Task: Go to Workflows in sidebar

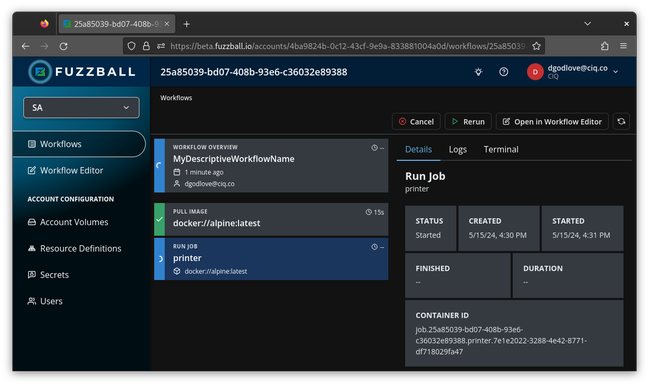Action: 79,144
